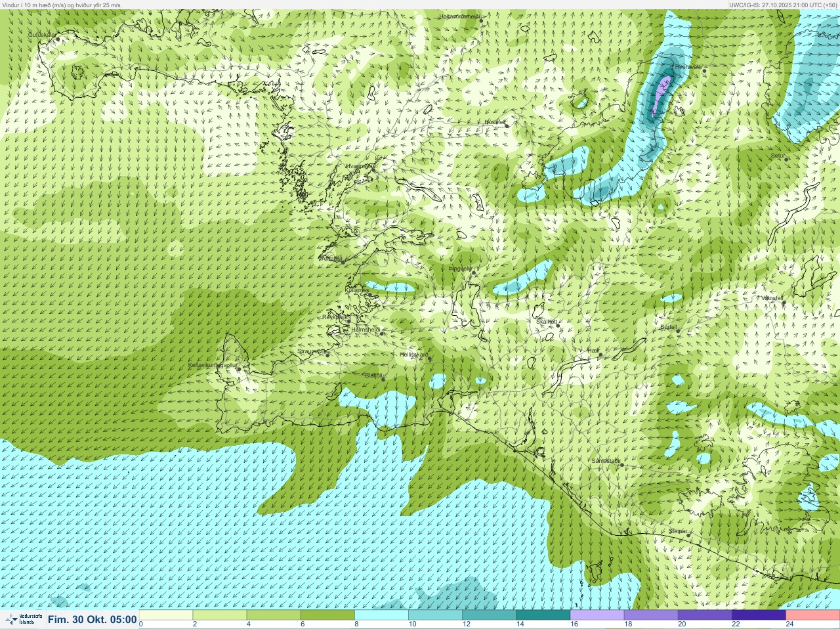Click the Reykjavík station marker dot

(x=350, y=322)
